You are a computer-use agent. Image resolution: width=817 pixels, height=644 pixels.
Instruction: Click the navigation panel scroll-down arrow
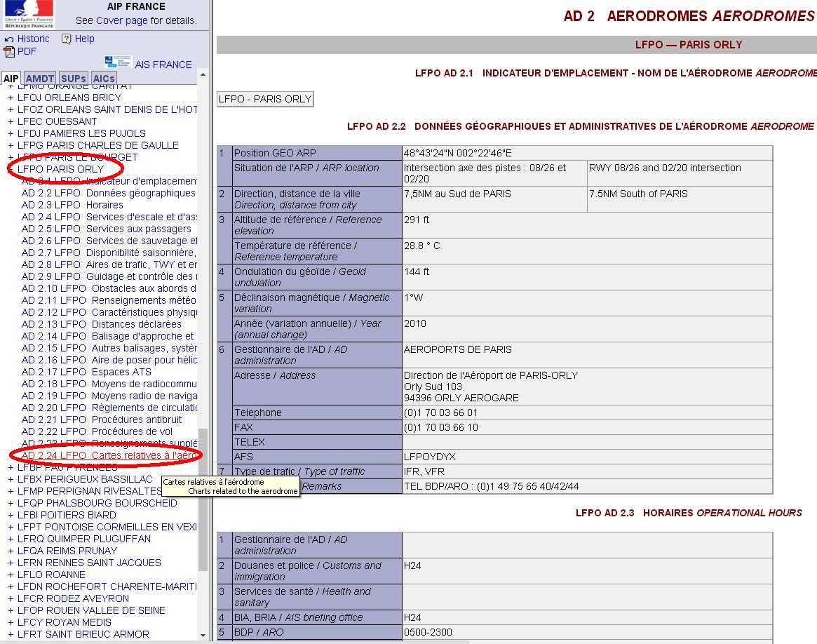203,635
